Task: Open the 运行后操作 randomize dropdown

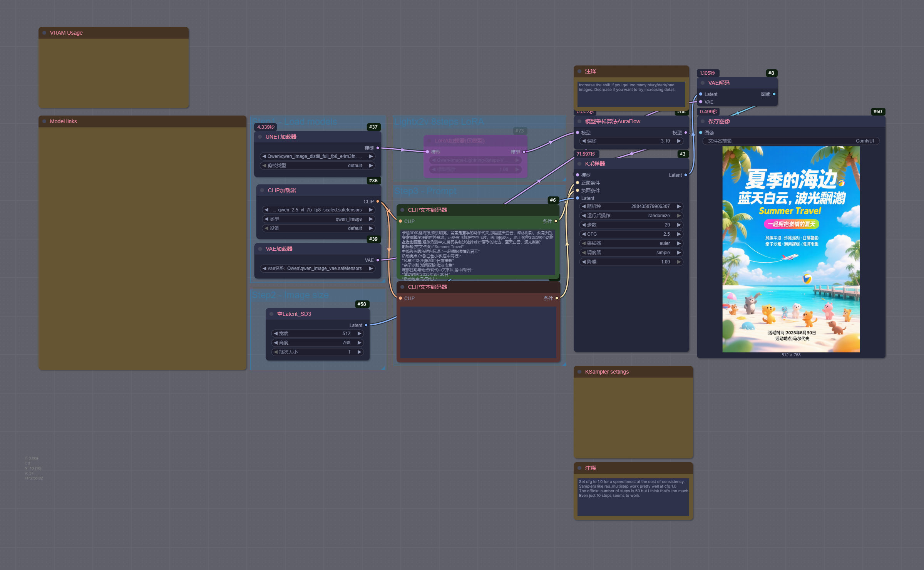Action: tap(631, 216)
